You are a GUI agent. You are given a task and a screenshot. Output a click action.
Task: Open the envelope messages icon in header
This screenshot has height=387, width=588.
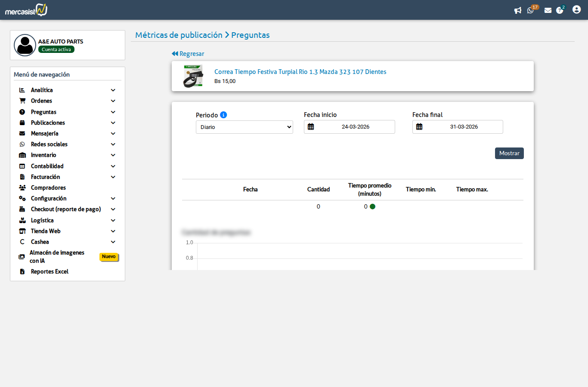[548, 10]
